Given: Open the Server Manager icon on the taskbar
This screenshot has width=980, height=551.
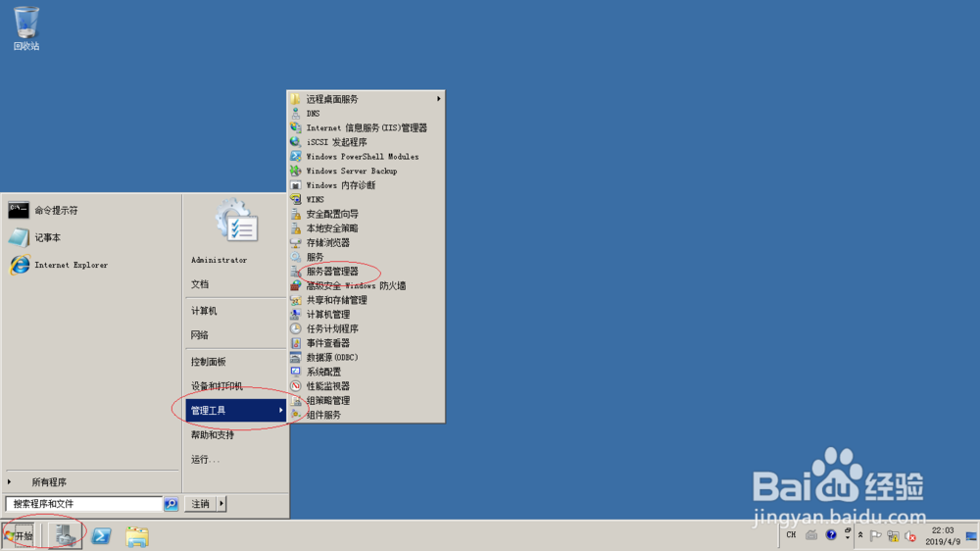Looking at the screenshot, I should click(65, 536).
